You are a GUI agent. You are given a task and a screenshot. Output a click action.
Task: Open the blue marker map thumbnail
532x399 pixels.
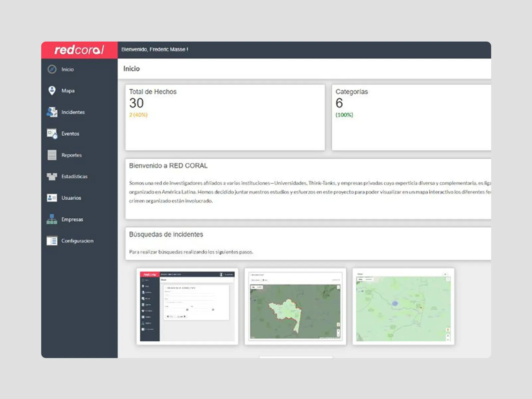point(403,306)
